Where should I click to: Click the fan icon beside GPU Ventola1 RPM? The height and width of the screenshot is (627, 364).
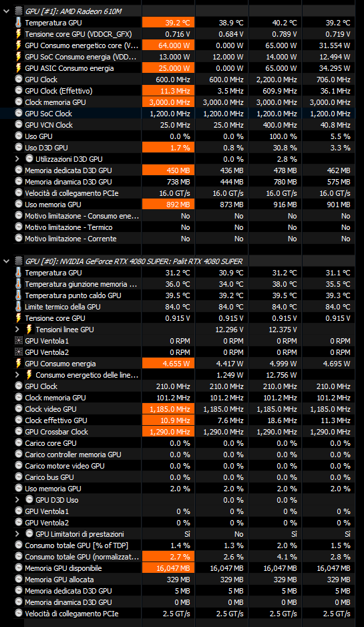coord(19,341)
